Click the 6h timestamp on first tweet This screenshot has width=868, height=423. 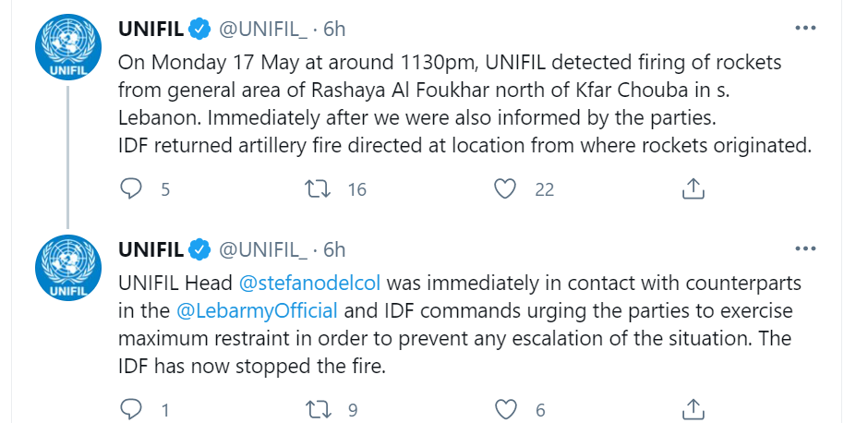click(333, 29)
